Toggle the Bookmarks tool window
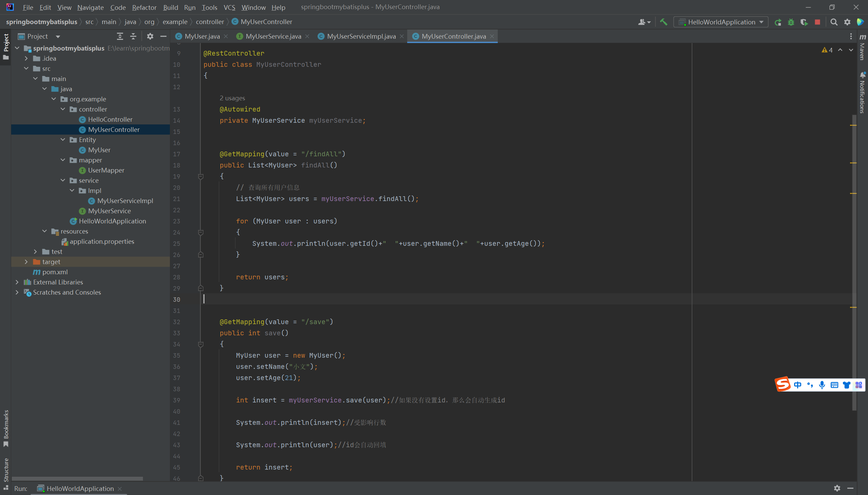Image resolution: width=868 pixels, height=495 pixels. [6, 428]
